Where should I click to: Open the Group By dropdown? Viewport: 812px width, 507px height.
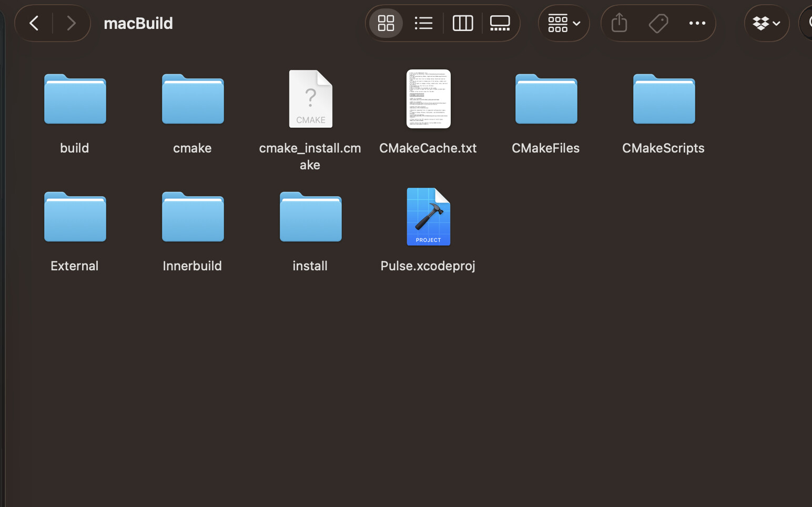(x=564, y=23)
